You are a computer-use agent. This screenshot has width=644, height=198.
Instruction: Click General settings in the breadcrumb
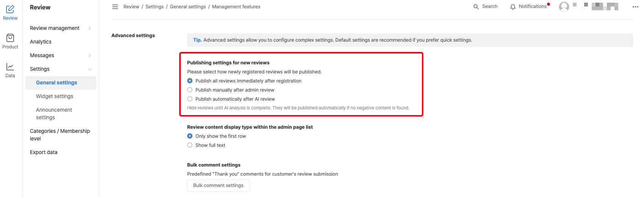[x=188, y=7]
